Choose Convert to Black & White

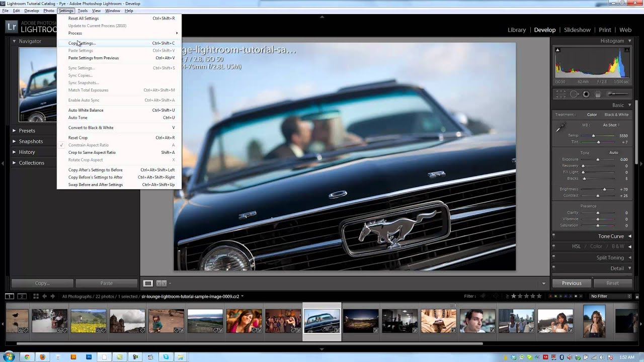tap(119, 128)
